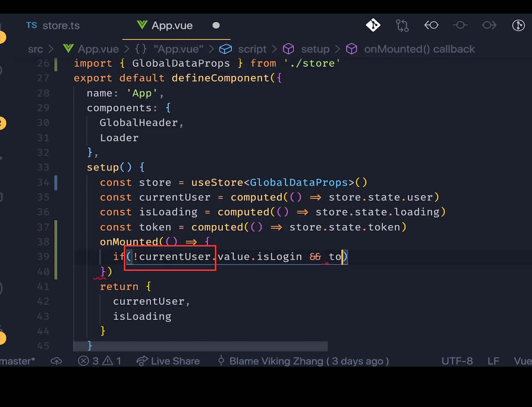532x407 pixels.
Task: Click the cube icon before setup breadcrumb
Action: pyautogui.click(x=289, y=49)
